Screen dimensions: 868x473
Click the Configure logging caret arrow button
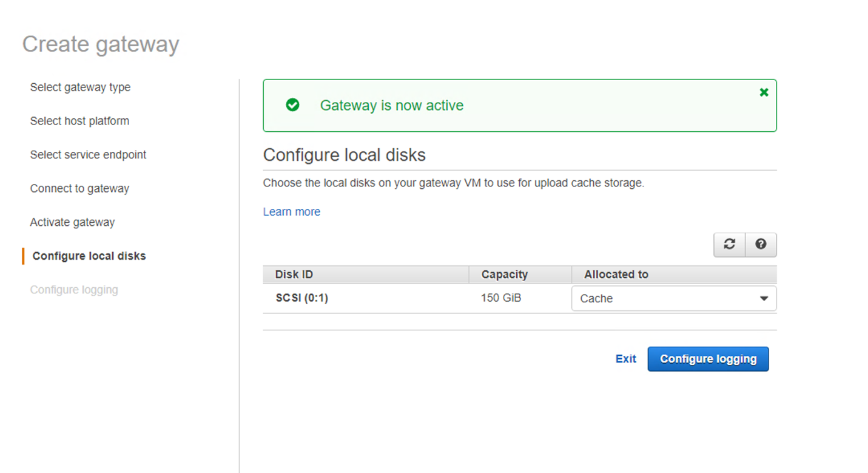click(708, 359)
